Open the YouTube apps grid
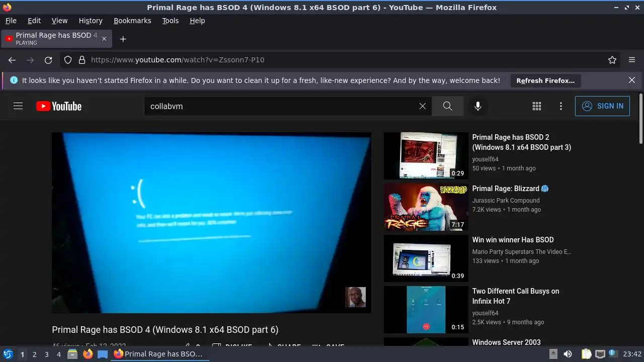This screenshot has height=362, width=644. (537, 106)
